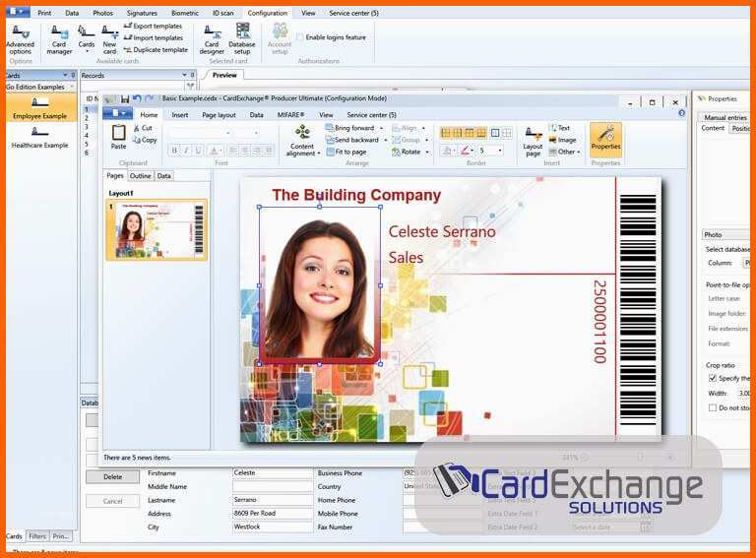756x558 pixels.
Task: Select Employee Example card
Action: click(40, 108)
